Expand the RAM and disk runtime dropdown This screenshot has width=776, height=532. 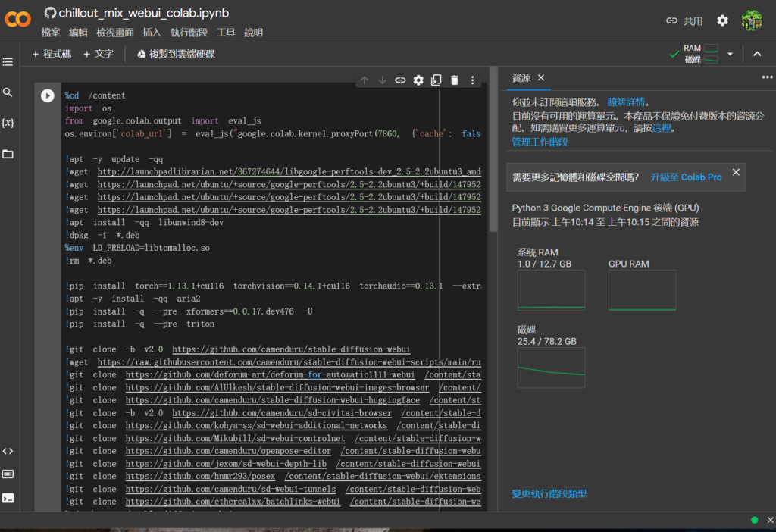point(730,54)
